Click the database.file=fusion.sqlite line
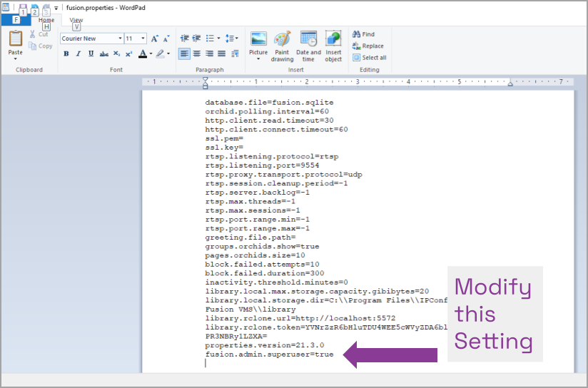 (269, 102)
